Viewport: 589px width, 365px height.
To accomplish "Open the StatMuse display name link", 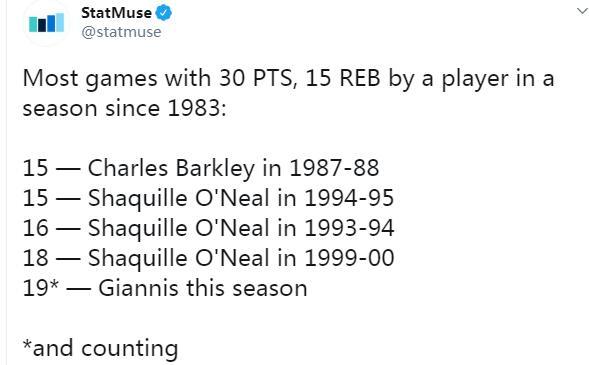I will pos(116,13).
